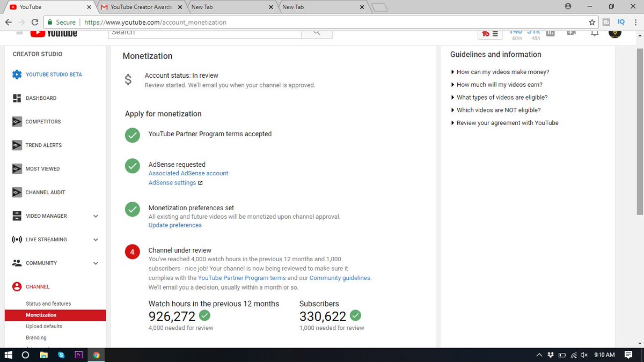The image size is (644, 362).
Task: Click the browser Back arrow
Action: [x=9, y=22]
